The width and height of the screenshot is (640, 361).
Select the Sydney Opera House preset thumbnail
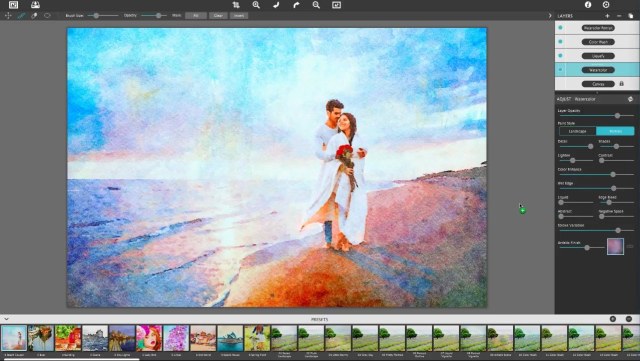(230, 338)
